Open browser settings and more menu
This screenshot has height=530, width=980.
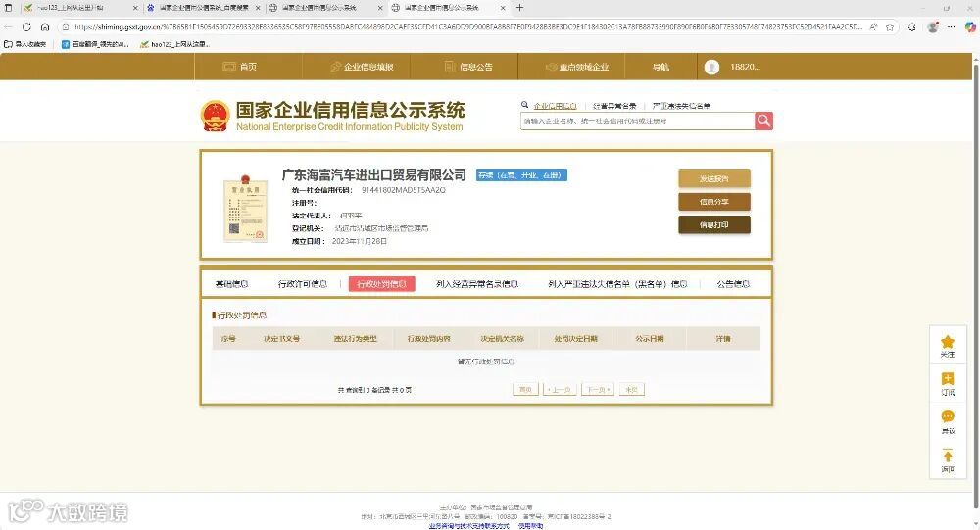click(951, 26)
